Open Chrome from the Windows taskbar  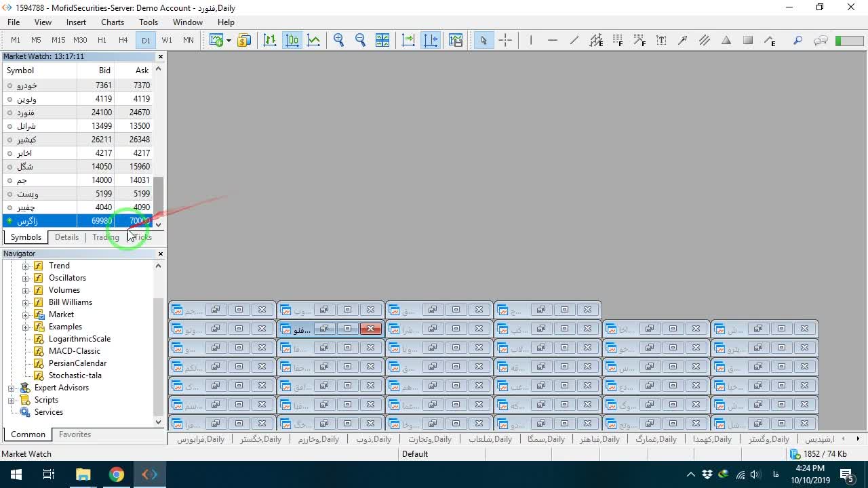117,474
